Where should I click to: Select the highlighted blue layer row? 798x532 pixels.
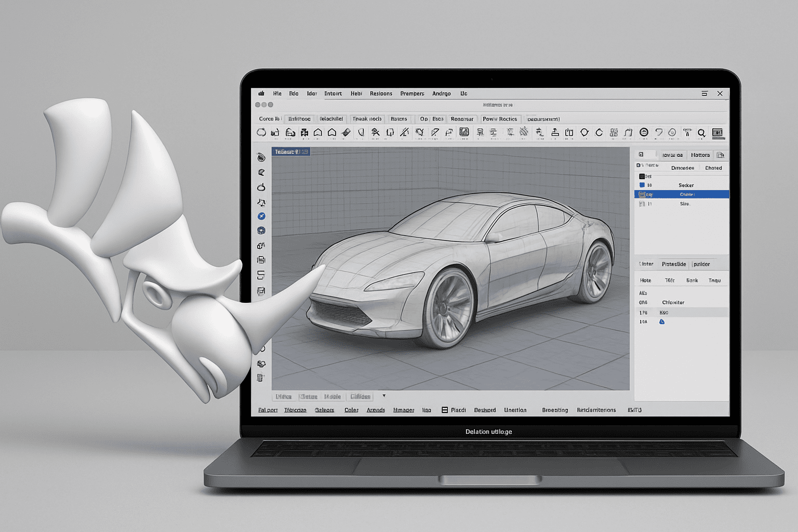[x=682, y=194]
